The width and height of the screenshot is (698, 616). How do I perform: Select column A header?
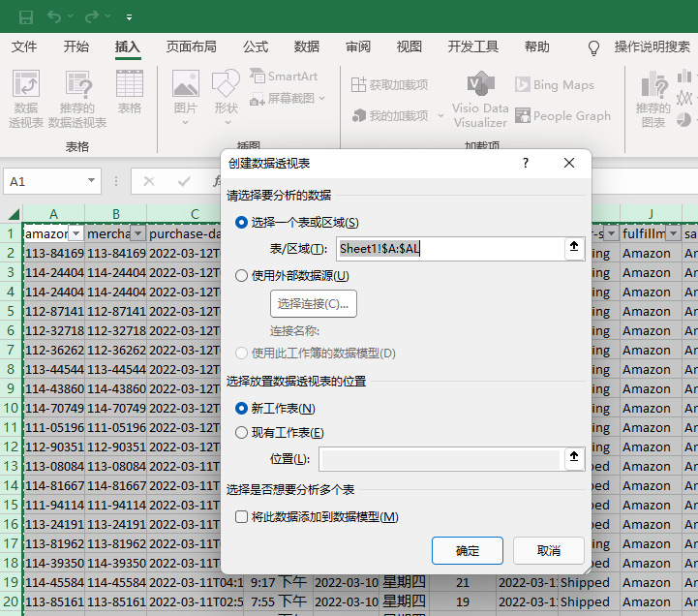[53, 214]
